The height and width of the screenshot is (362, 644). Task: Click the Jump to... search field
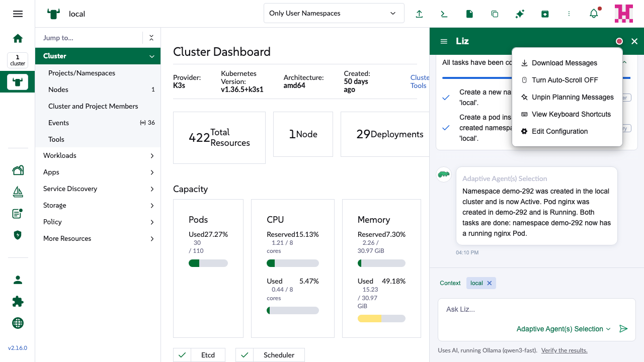[89, 38]
